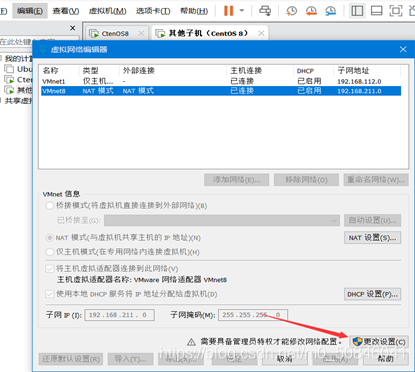Select the VMnet8 row in the network list
415x372 pixels.
pyautogui.click(x=221, y=91)
